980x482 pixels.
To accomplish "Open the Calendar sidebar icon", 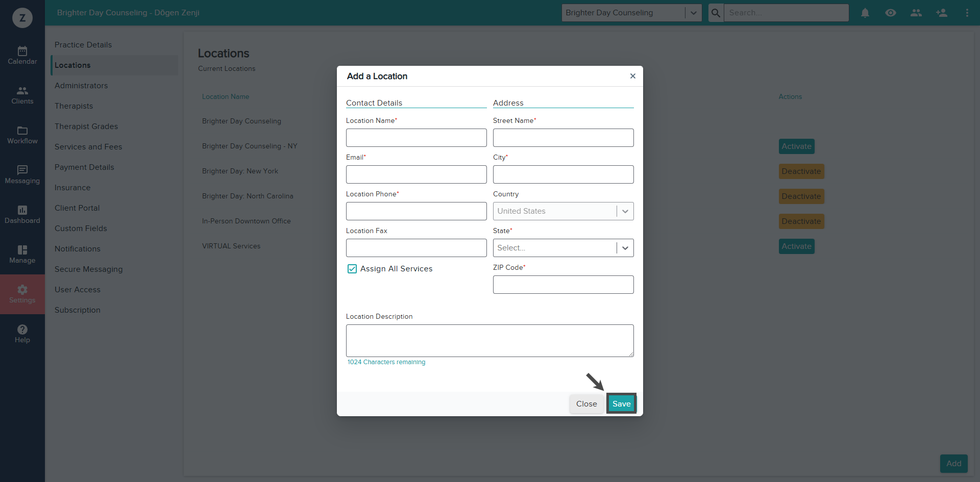I will 22,56.
